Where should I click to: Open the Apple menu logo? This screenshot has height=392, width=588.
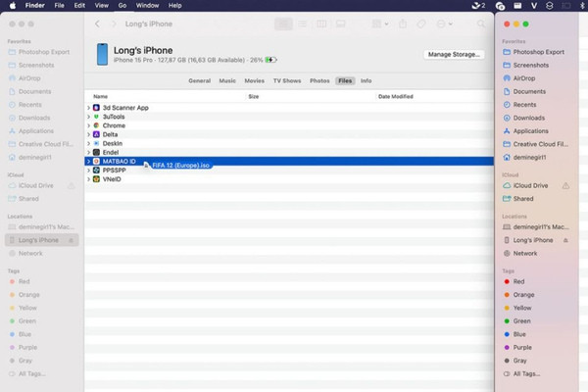tap(13, 6)
